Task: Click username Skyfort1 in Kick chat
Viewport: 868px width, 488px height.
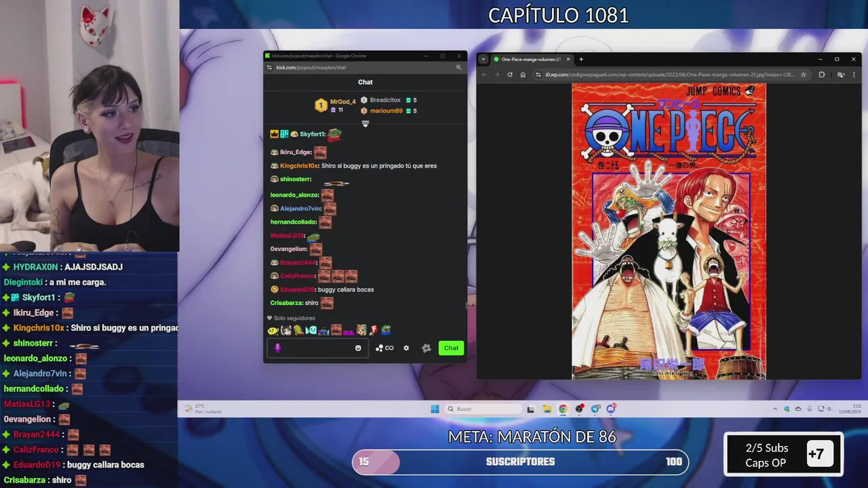Action: [x=312, y=134]
